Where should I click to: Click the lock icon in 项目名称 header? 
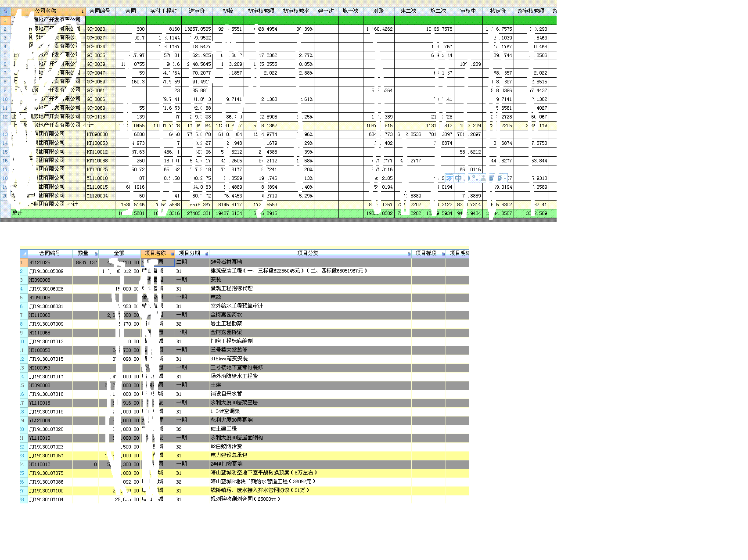(x=172, y=254)
